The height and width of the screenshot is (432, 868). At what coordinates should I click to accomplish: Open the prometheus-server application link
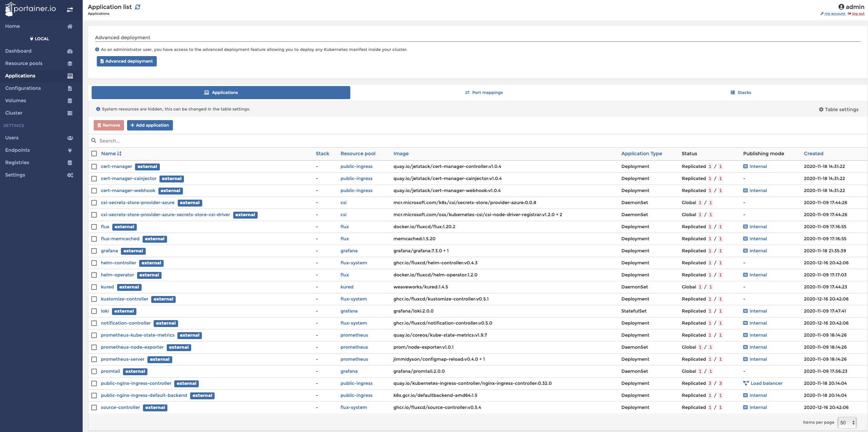tap(123, 359)
